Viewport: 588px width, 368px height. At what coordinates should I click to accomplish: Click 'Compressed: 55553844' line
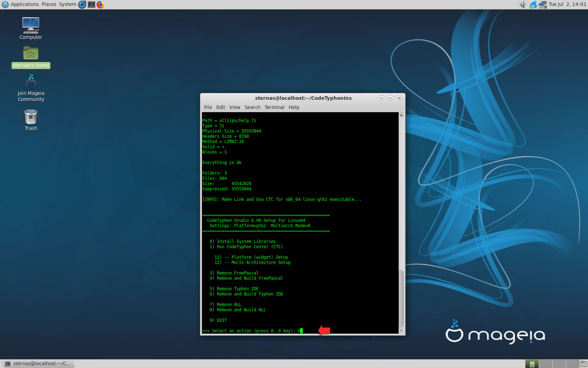pyautogui.click(x=227, y=189)
